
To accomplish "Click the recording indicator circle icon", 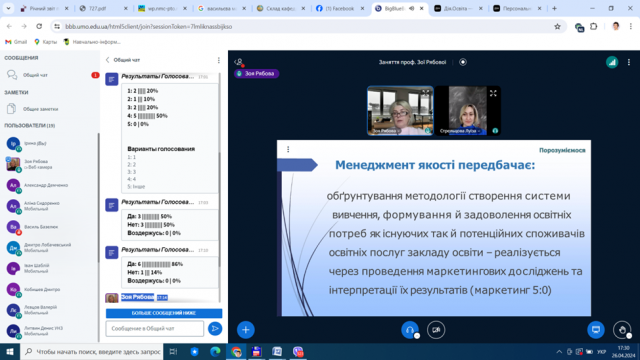I will pyautogui.click(x=463, y=62).
